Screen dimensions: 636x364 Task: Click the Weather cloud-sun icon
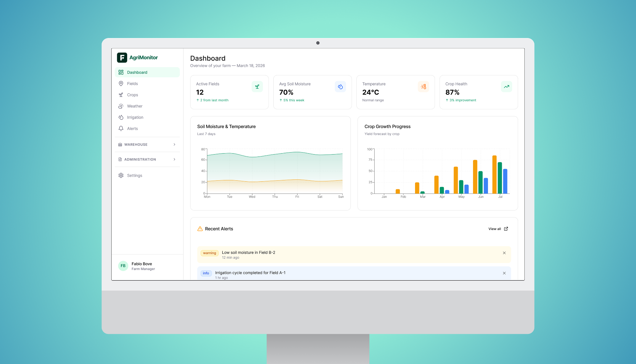pos(121,106)
